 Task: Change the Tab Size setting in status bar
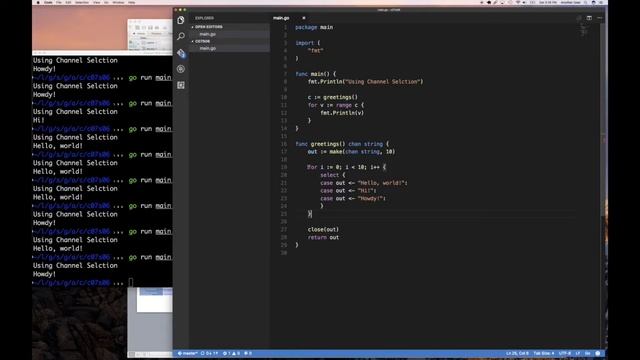click(x=544, y=353)
